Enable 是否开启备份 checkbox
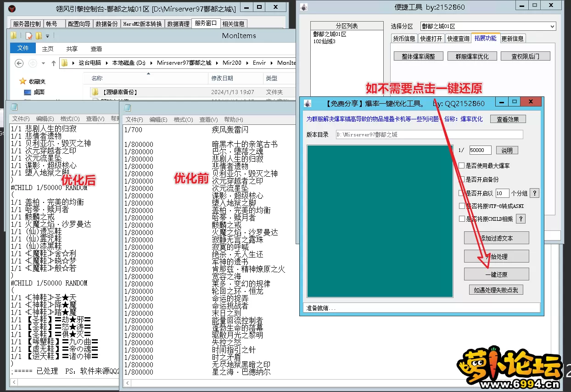The width and height of the screenshot is (571, 392). click(462, 179)
